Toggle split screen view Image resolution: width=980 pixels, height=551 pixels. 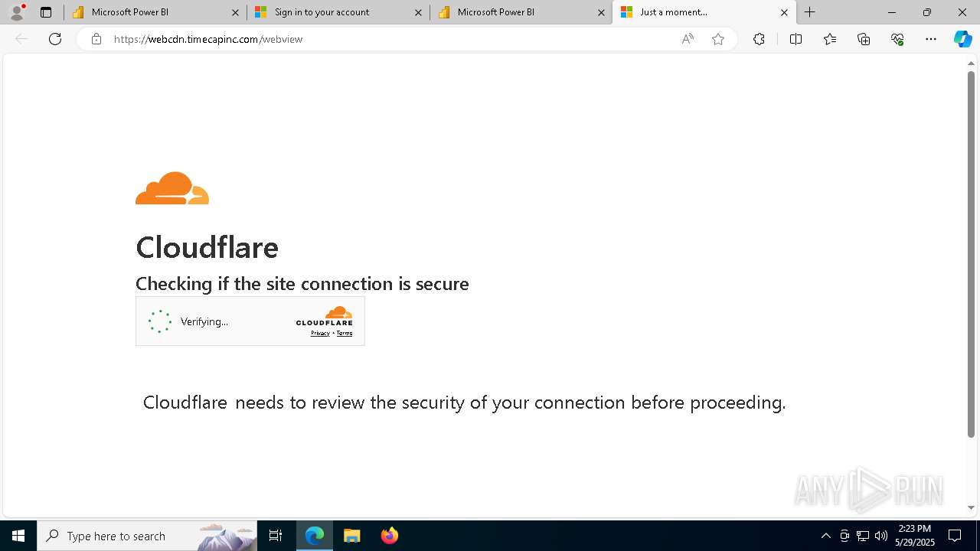click(x=795, y=39)
